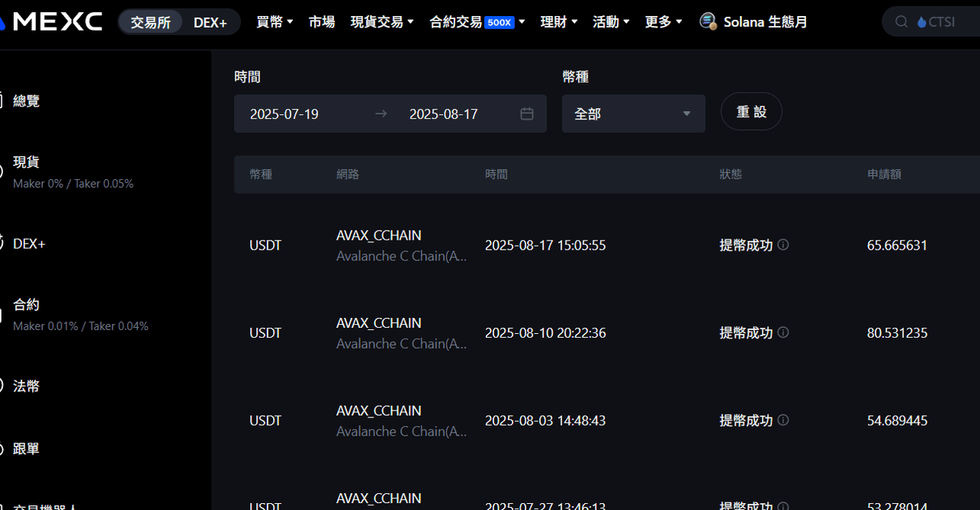Click the 時間 column header

coord(497,175)
